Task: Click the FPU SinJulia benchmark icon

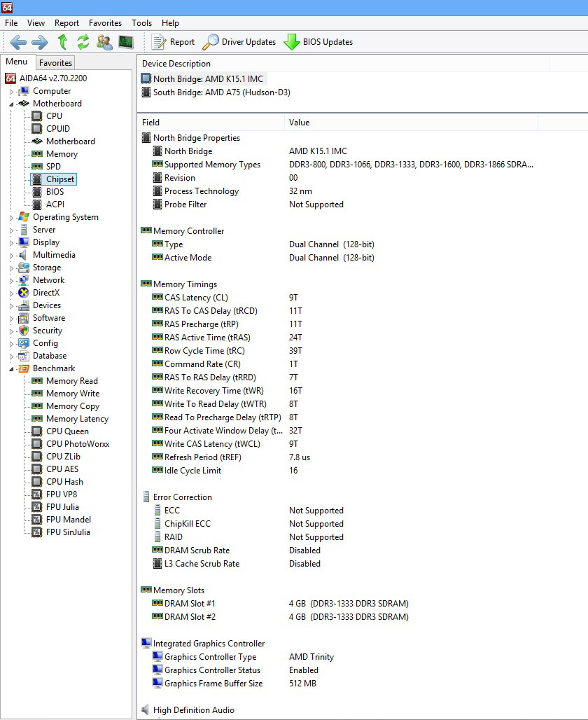Action: tap(36, 532)
